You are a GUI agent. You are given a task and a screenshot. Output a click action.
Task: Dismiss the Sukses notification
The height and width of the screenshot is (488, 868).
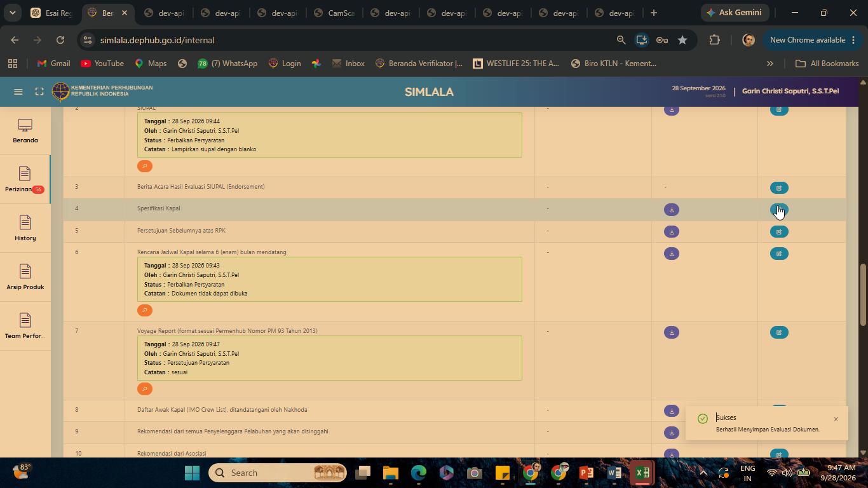click(x=836, y=419)
